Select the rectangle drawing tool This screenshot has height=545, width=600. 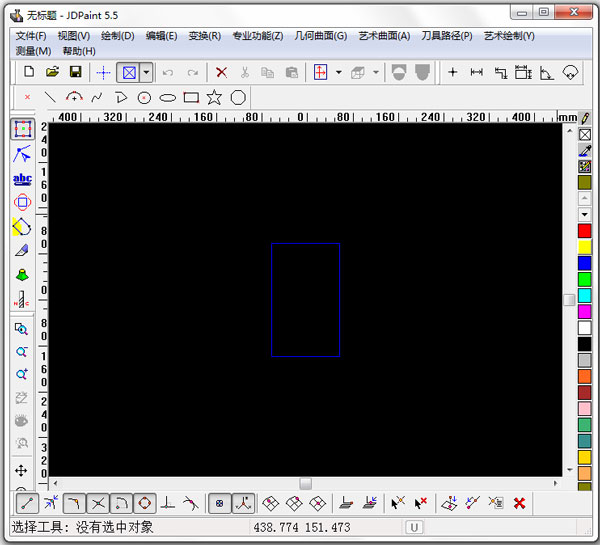click(191, 98)
